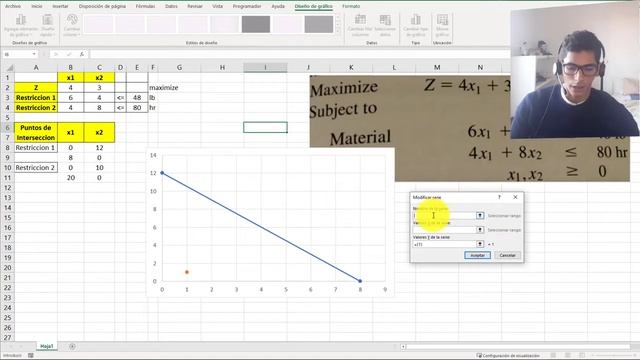Select the x2 header cell in row 1

[99, 78]
